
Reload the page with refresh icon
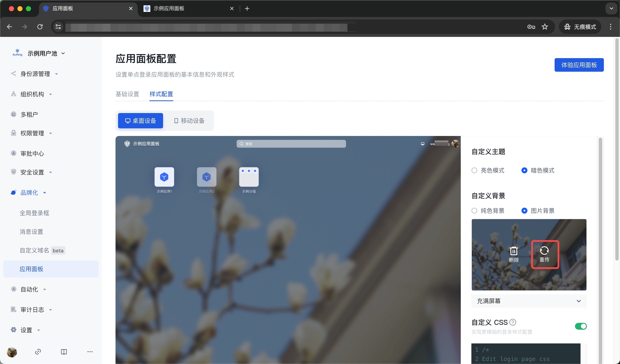(x=40, y=27)
